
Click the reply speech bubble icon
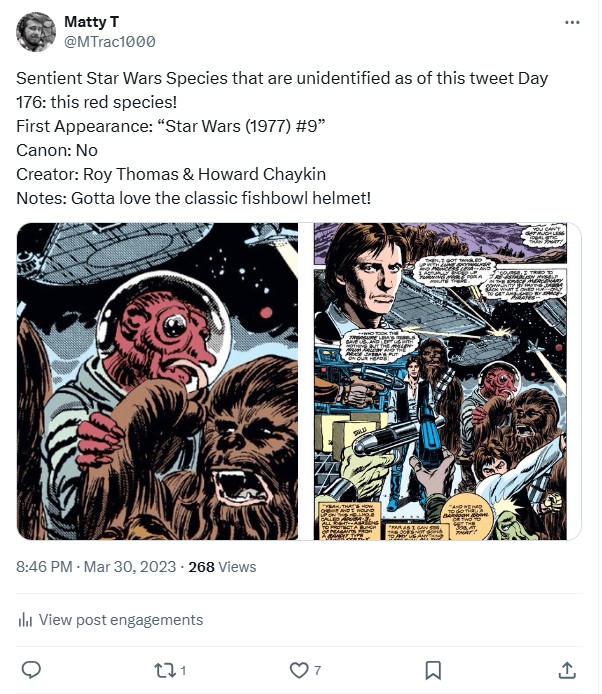tap(31, 669)
